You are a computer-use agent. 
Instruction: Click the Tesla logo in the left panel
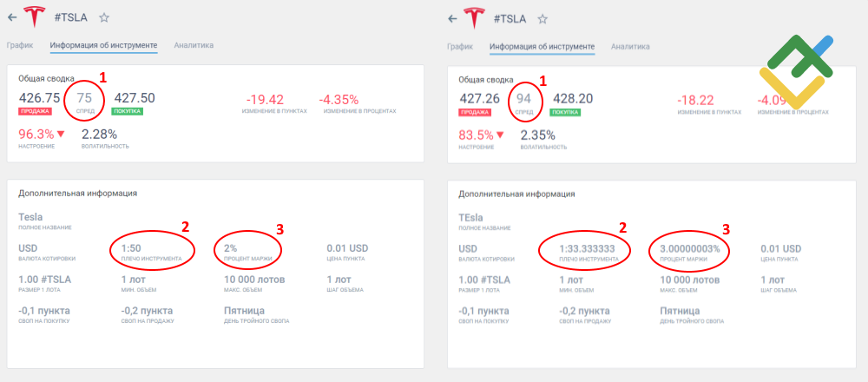(x=35, y=17)
